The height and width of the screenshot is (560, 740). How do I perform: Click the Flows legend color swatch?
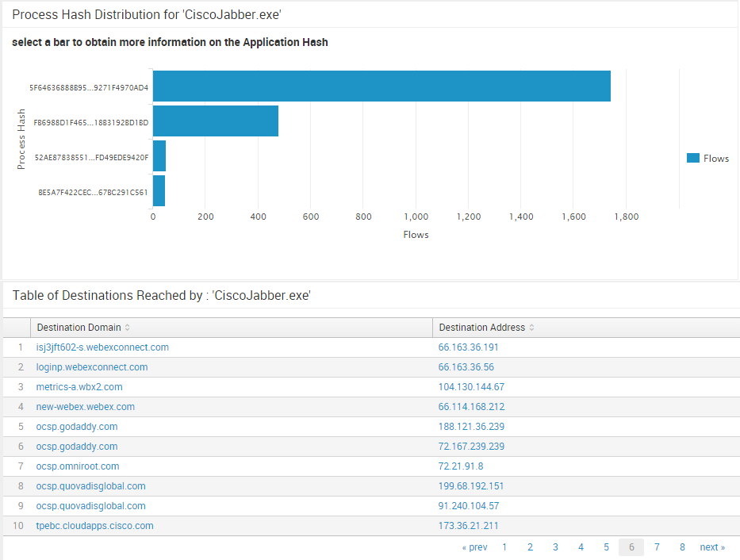click(x=693, y=158)
